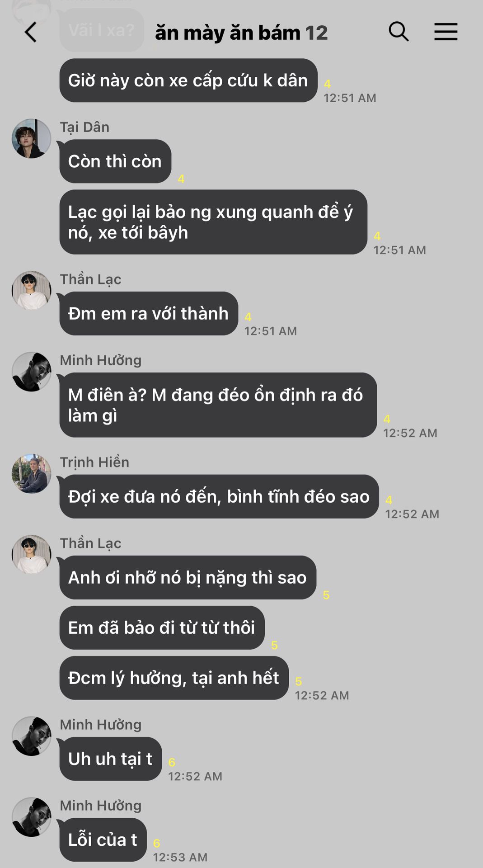Image resolution: width=483 pixels, height=868 pixels.
Task: Select message 'Đợi xe đưa nó đến'
Action: [219, 496]
